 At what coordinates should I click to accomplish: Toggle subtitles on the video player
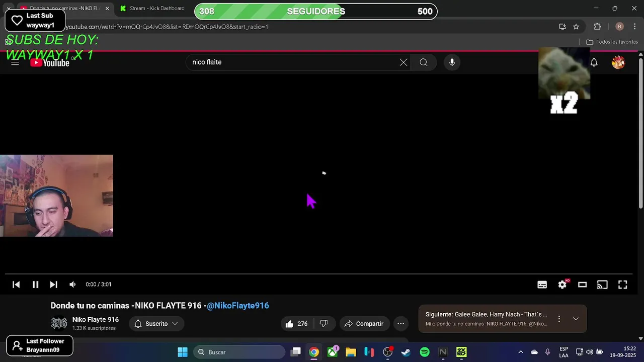(542, 285)
